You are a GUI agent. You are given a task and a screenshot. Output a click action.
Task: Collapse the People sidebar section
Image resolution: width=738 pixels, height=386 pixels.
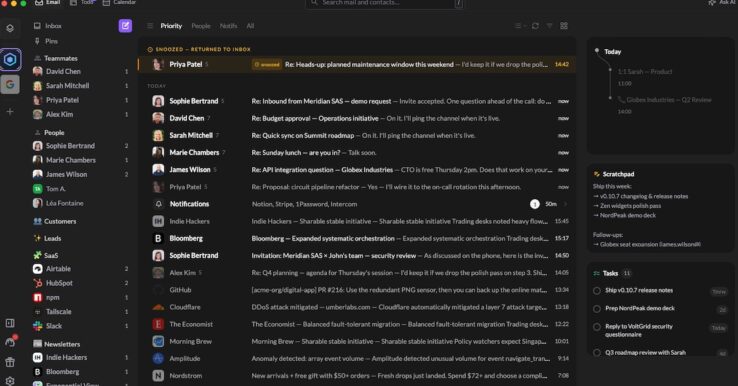click(49, 133)
